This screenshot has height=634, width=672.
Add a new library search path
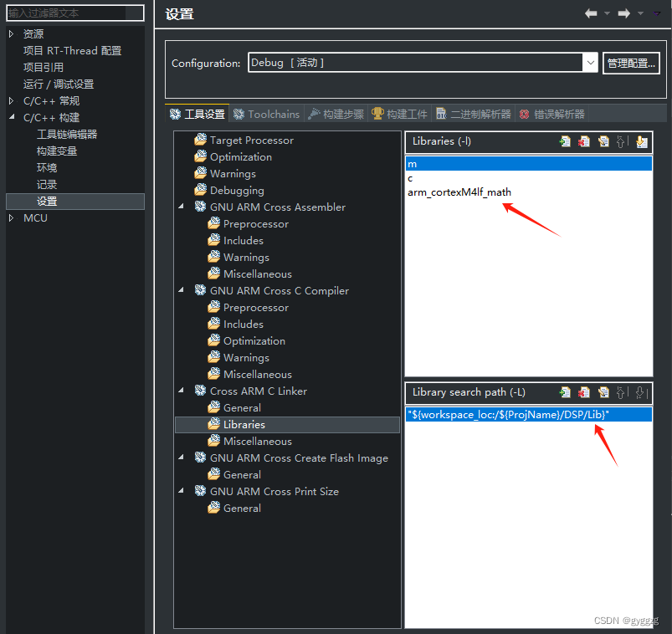(566, 392)
